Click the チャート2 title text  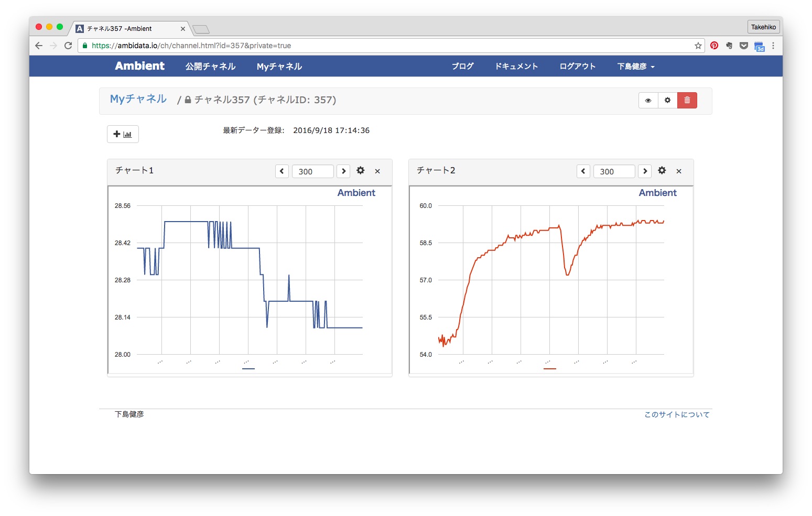(x=436, y=170)
